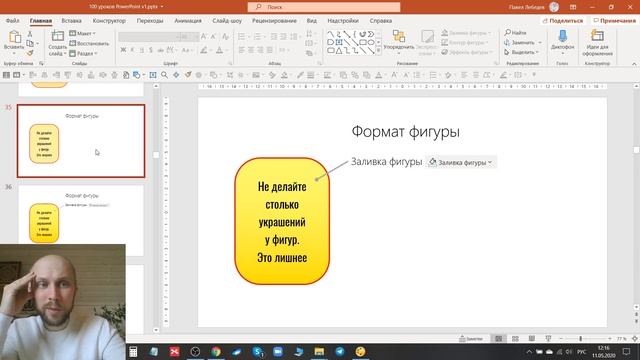The image size is (640, 360).
Task: Open Zoom app from taskbar
Action: coord(278,351)
